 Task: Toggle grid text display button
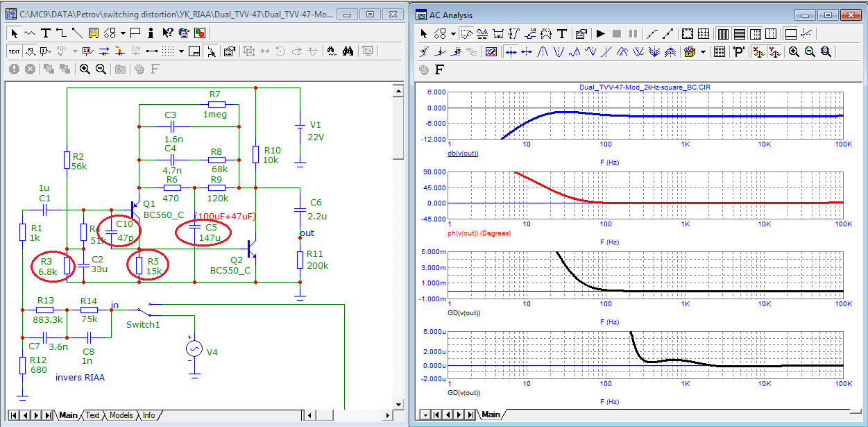pyautogui.click(x=14, y=51)
